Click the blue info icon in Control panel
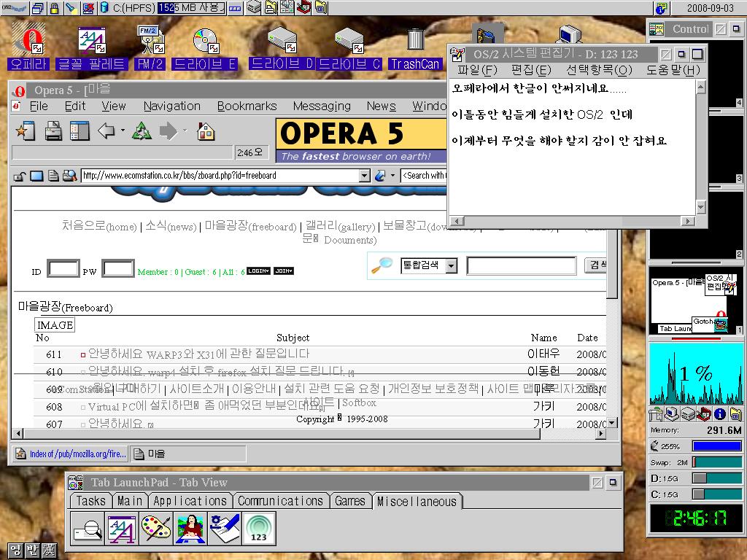The image size is (747, 560). pos(719,414)
